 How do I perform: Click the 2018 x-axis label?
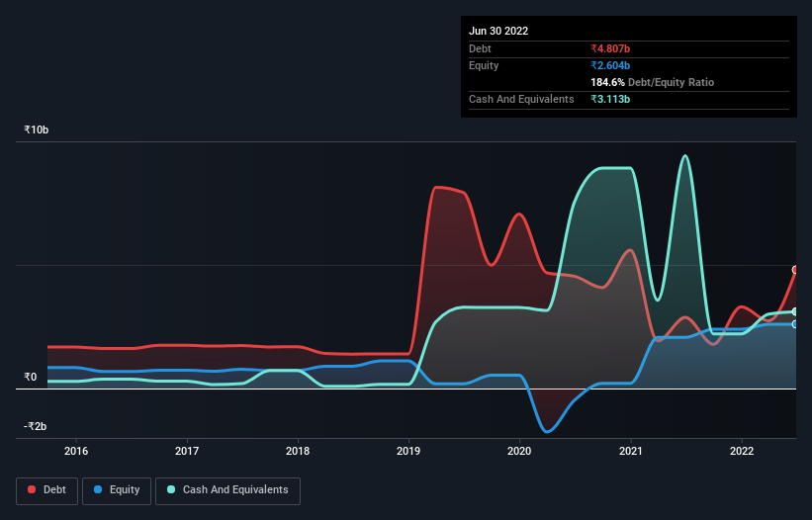298,451
